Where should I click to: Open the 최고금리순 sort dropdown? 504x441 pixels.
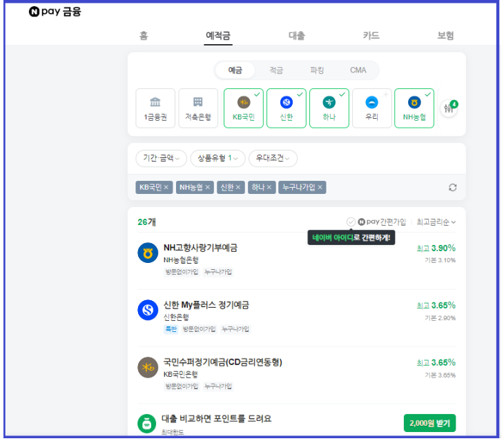436,222
